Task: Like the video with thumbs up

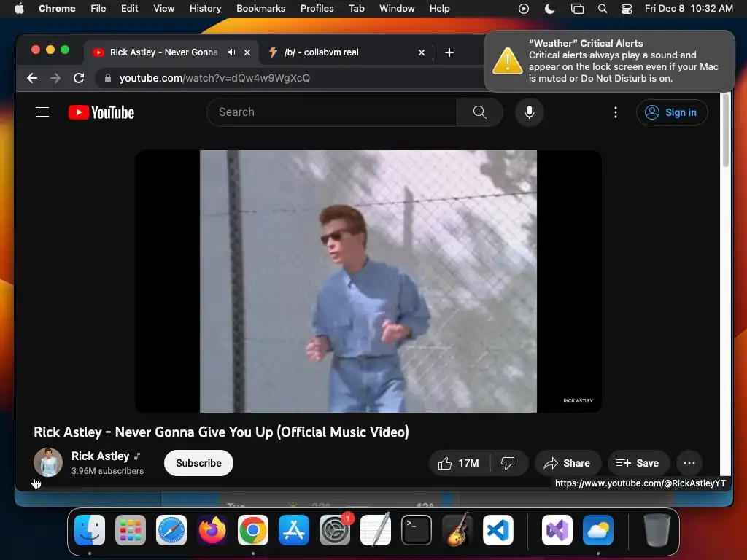Action: 460,463
